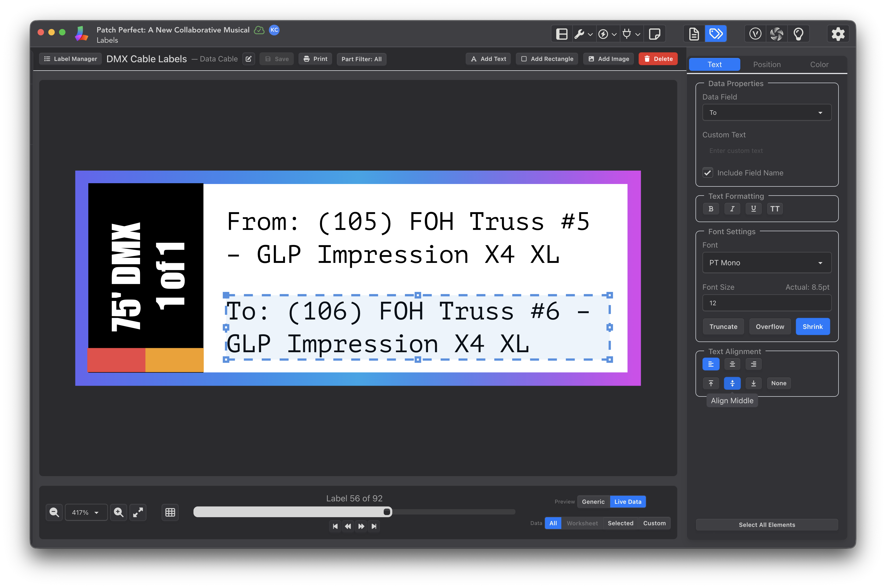Select Generic preview mode
This screenshot has width=886, height=588.
pos(593,502)
